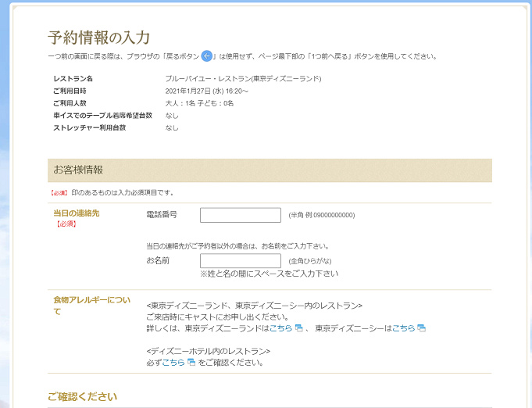Open the Tokyo DisneySea allergy こちら link
The image size is (532, 408).
(x=403, y=328)
